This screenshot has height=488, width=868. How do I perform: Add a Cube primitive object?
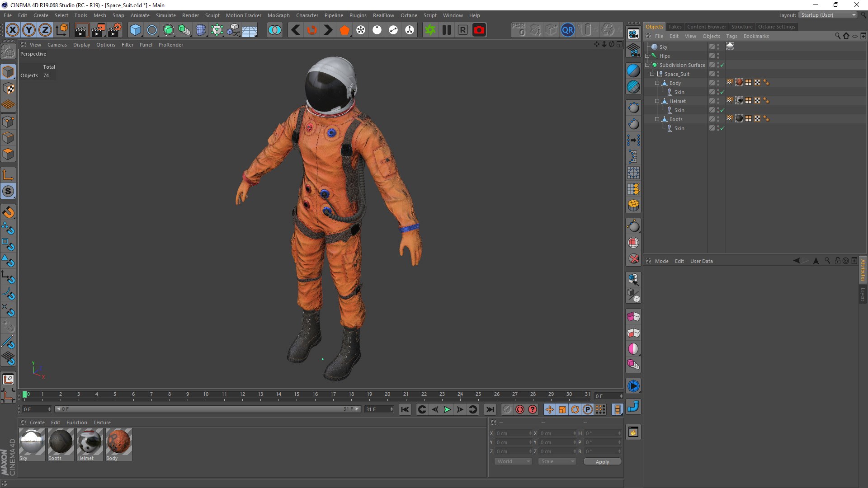[x=135, y=30]
